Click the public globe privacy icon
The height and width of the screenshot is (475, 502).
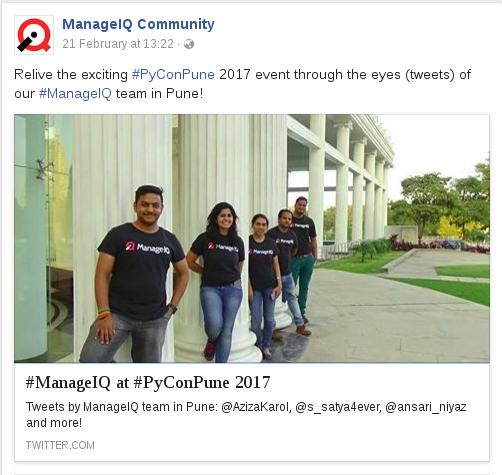click(x=189, y=44)
